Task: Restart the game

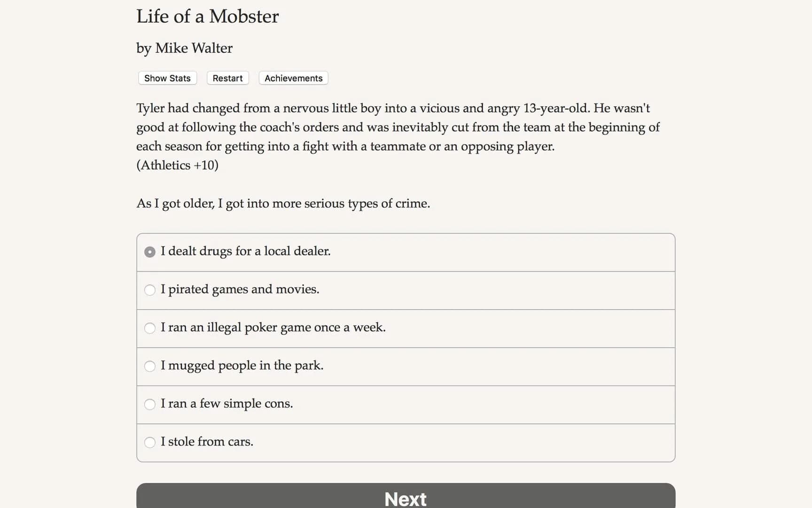Action: 227,78
